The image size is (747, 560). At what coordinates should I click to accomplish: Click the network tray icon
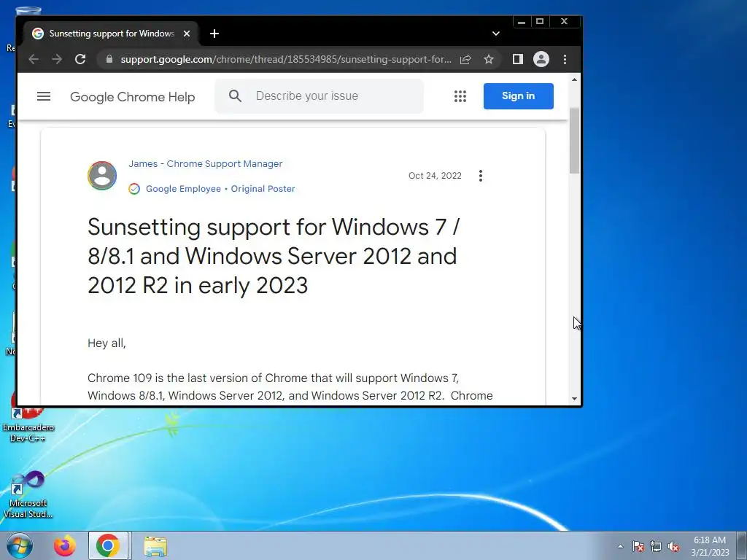[656, 547]
